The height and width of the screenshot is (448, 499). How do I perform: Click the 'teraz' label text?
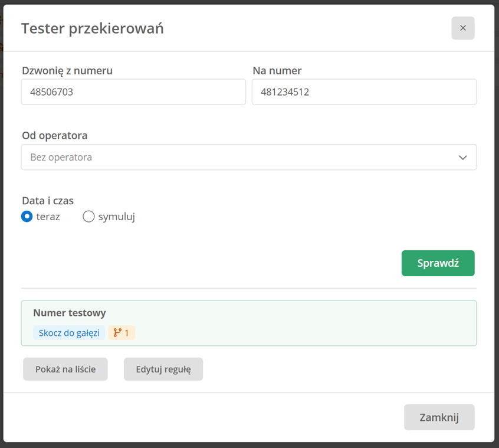tap(48, 217)
